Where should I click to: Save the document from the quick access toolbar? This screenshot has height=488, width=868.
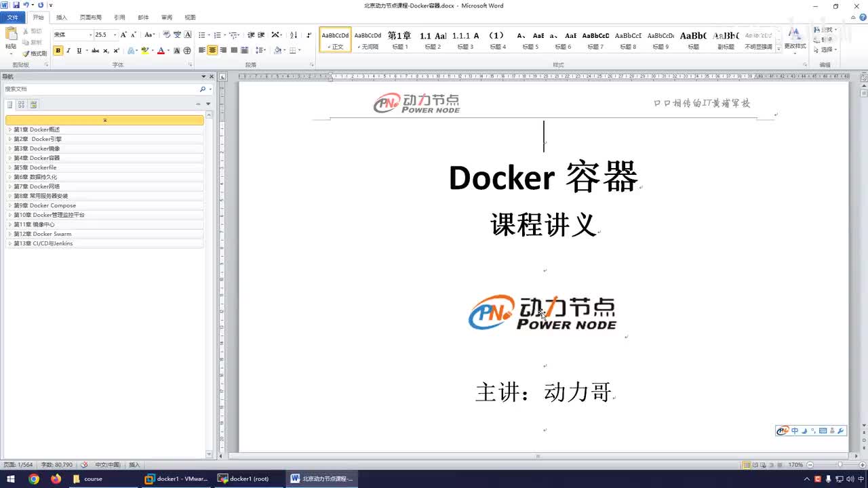16,5
